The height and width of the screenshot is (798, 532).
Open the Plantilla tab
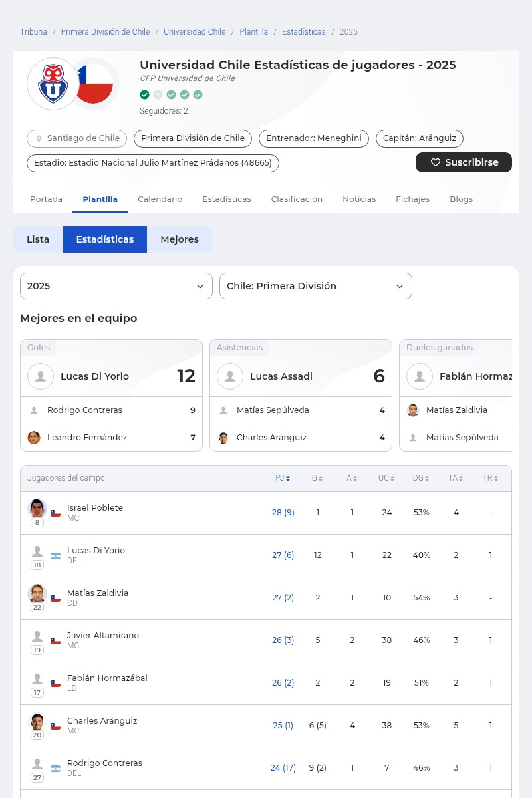(100, 199)
